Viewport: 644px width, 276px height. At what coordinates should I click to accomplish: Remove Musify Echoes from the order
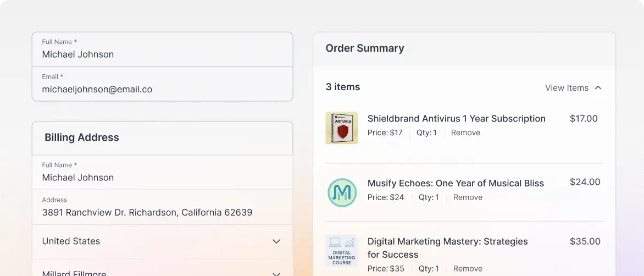pos(468,197)
